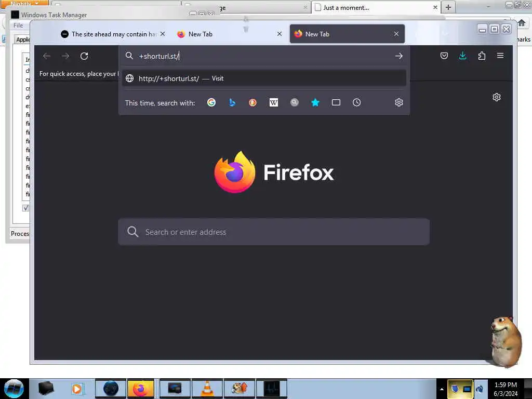Open the Downloads panel icon
This screenshot has height=399, width=532.
(x=462, y=56)
